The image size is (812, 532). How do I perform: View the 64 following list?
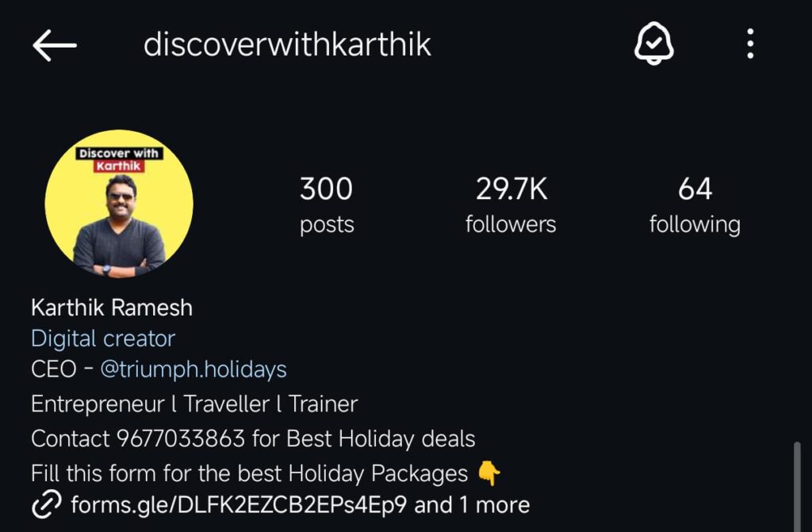tap(695, 205)
